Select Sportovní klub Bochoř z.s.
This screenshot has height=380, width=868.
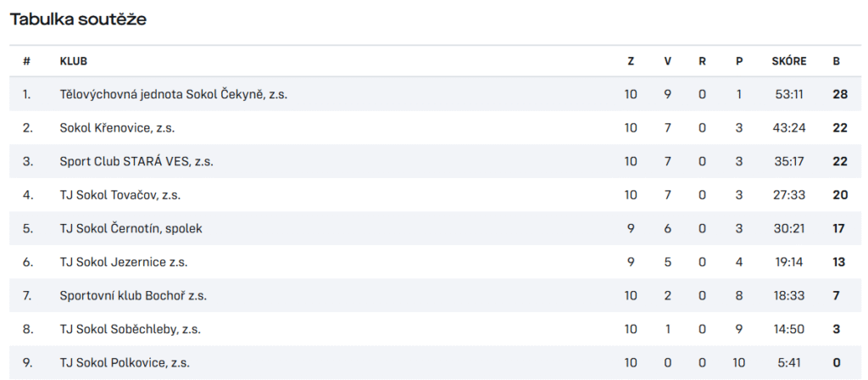pyautogui.click(x=133, y=296)
